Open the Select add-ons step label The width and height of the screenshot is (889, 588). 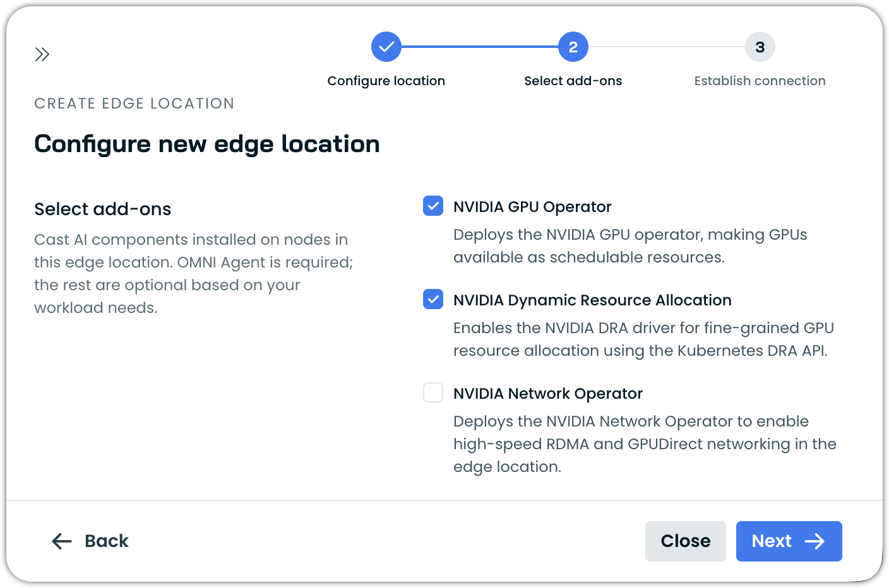(573, 81)
